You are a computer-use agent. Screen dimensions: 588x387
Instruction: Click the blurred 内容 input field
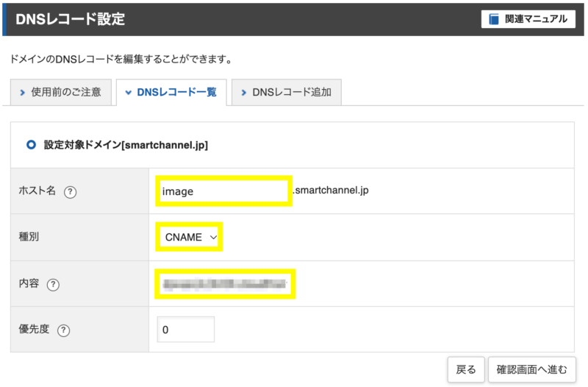pyautogui.click(x=225, y=284)
